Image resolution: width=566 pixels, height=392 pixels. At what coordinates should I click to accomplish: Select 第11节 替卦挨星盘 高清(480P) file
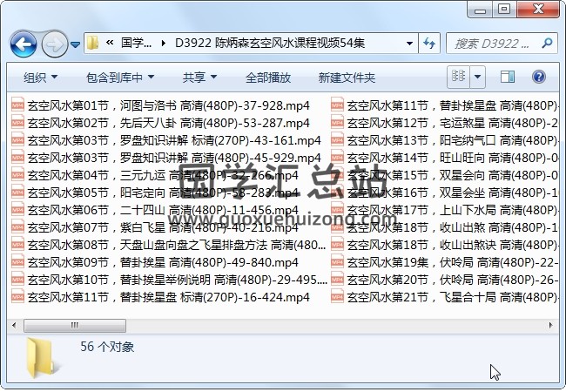click(444, 105)
